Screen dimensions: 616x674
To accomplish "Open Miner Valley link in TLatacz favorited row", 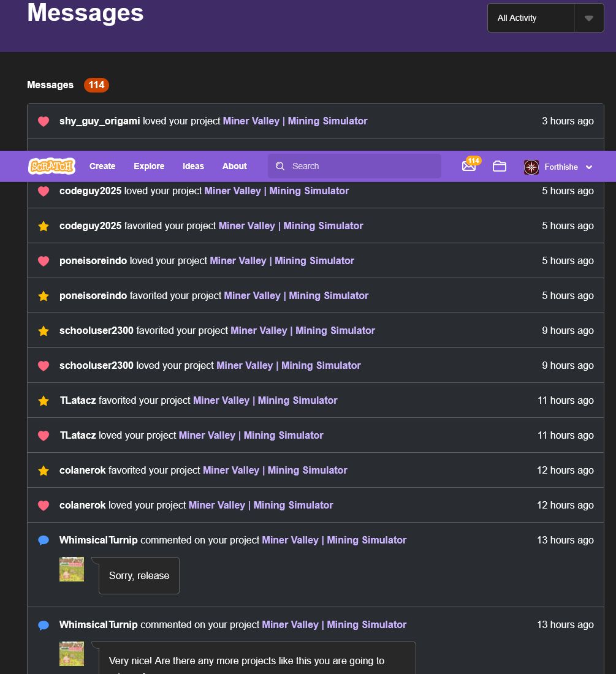I will point(265,400).
